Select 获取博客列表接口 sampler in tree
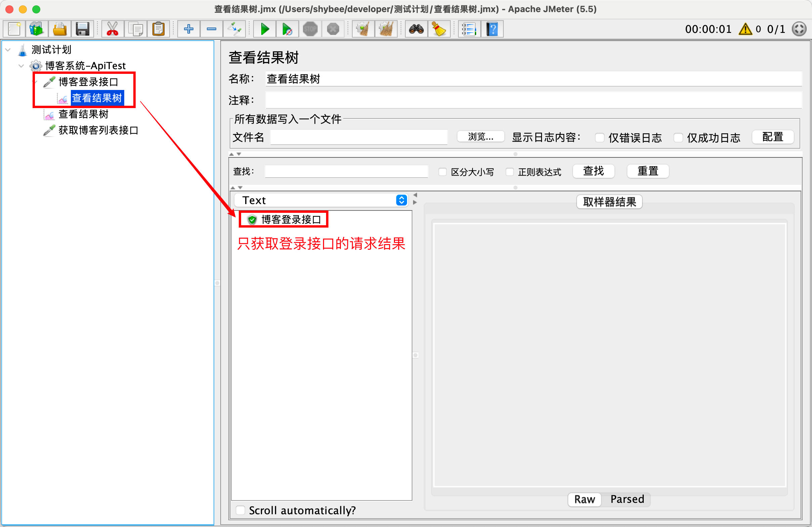 coord(98,130)
